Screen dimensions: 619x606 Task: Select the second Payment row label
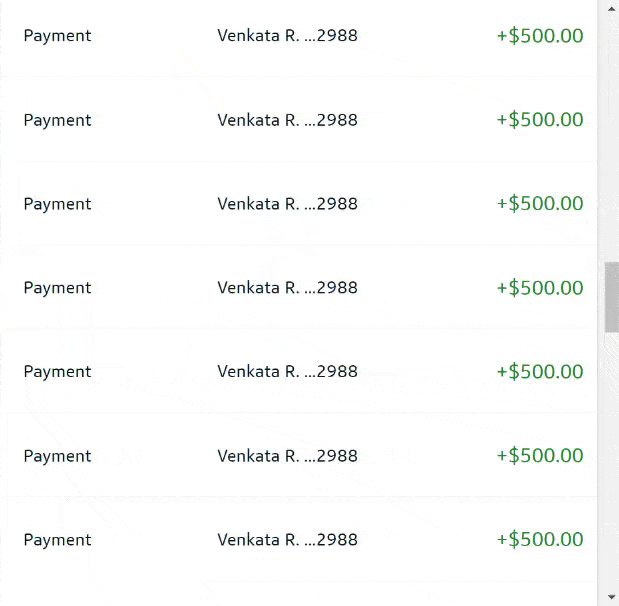(x=57, y=120)
